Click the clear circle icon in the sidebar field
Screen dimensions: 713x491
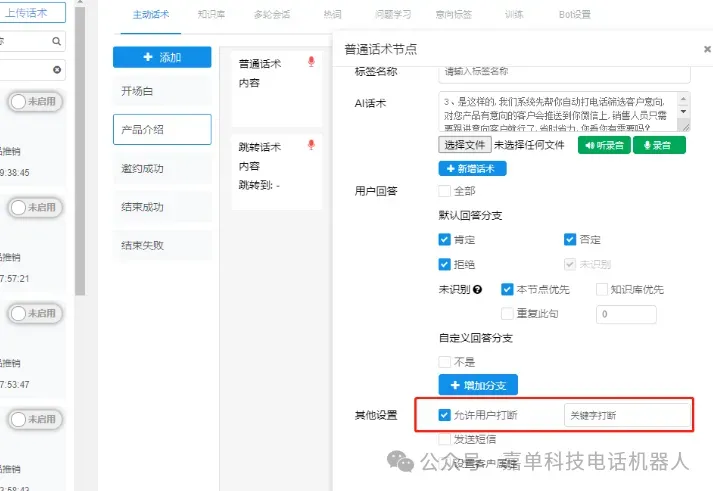pyautogui.click(x=57, y=70)
